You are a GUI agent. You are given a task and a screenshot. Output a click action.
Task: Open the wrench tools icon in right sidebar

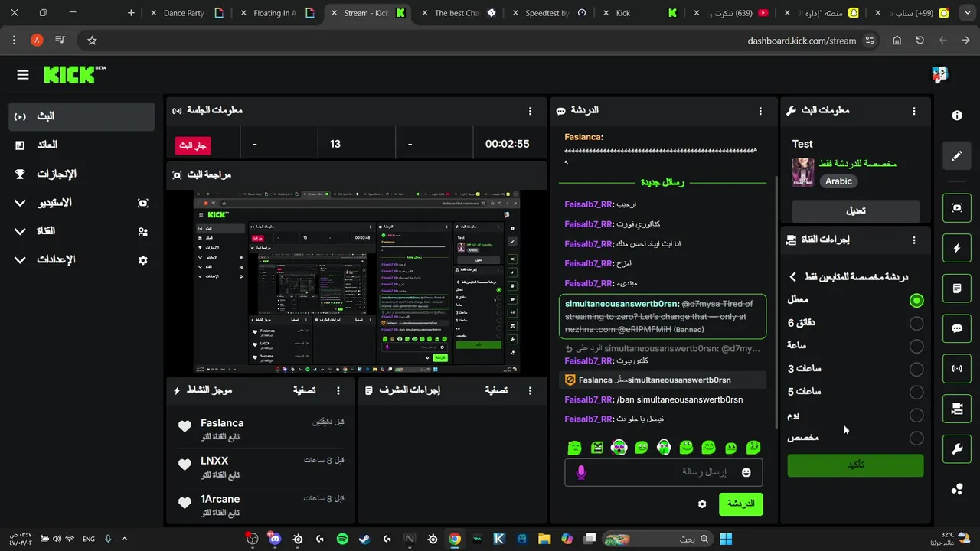(957, 449)
